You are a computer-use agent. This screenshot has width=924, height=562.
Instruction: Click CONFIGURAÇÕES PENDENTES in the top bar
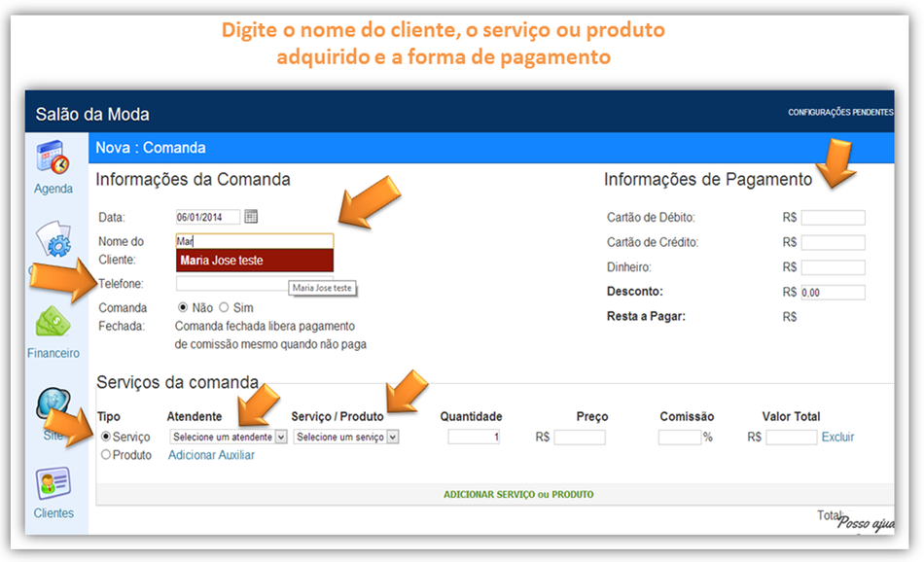point(840,112)
